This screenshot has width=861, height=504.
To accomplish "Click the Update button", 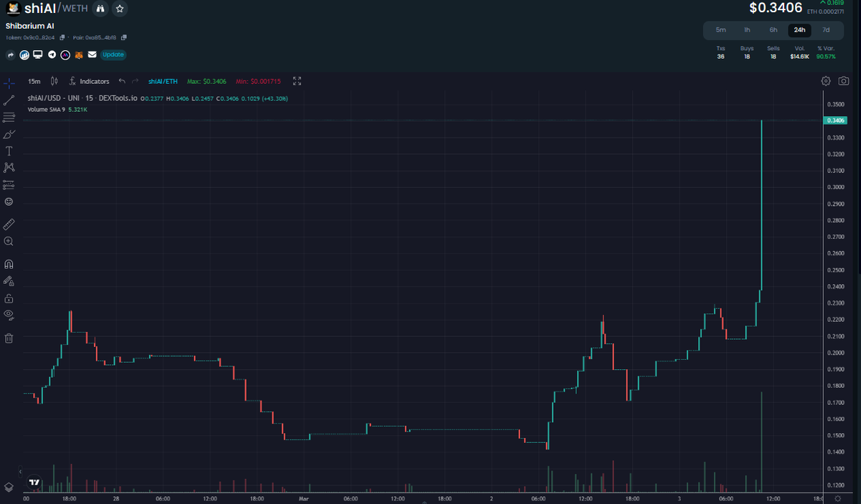I will click(x=113, y=54).
